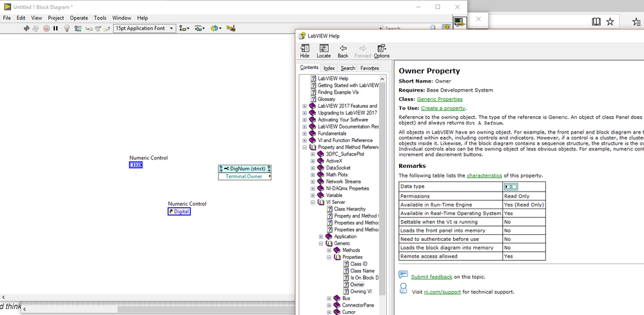Open the Align Objects dropdown
The image size is (644, 315).
pos(185,28)
